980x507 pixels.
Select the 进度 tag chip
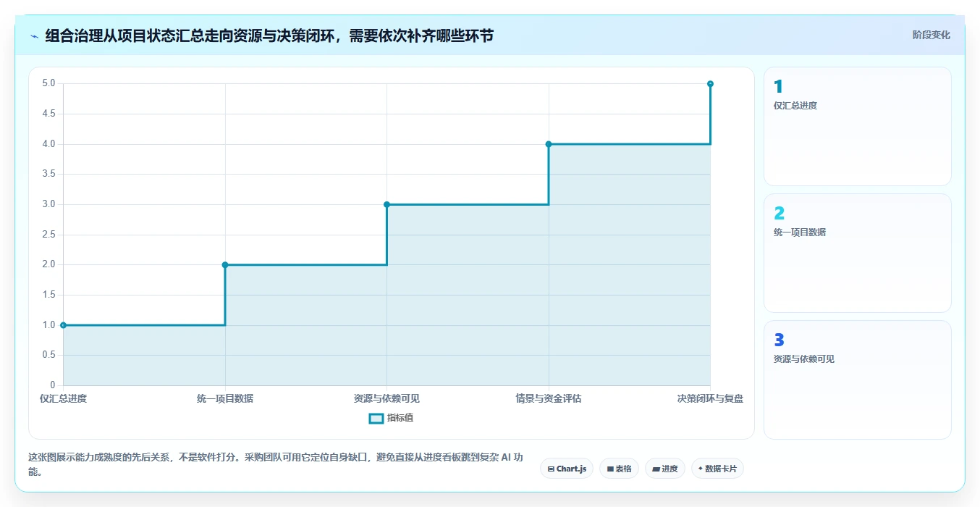pyautogui.click(x=664, y=469)
